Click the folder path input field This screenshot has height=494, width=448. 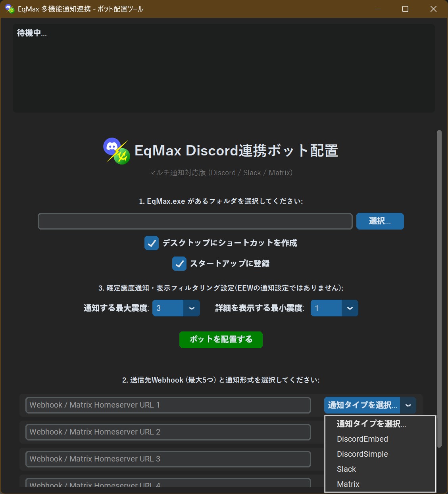[195, 221]
